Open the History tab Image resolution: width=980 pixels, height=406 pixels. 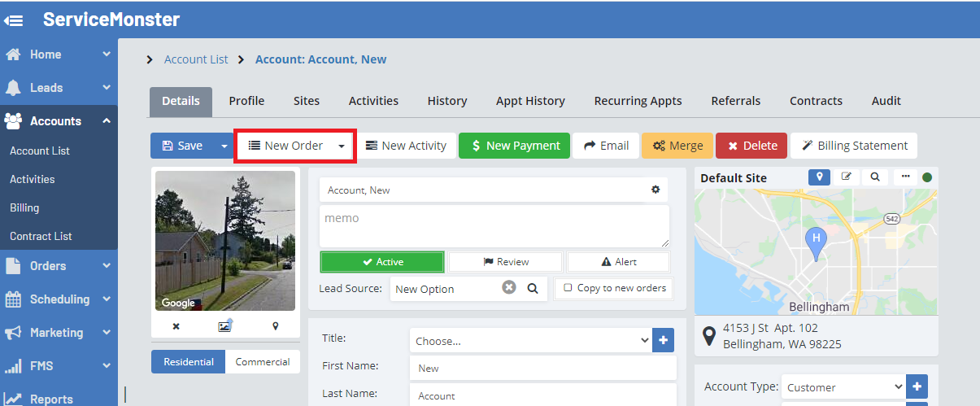[x=447, y=101]
